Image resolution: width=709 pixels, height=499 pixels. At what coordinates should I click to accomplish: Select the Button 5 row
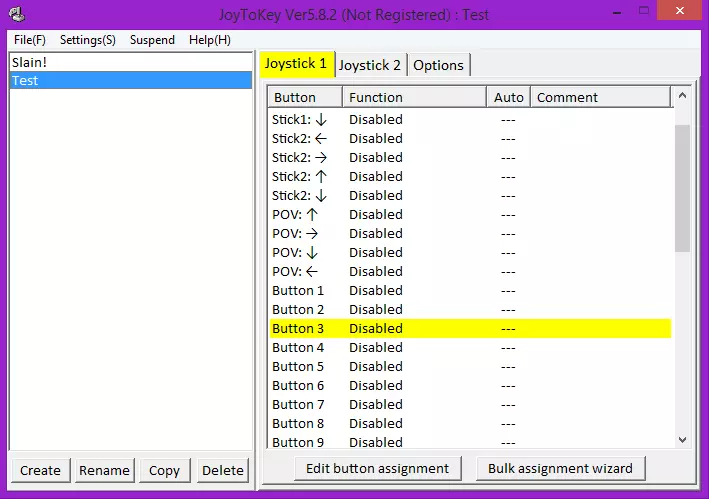pos(470,366)
